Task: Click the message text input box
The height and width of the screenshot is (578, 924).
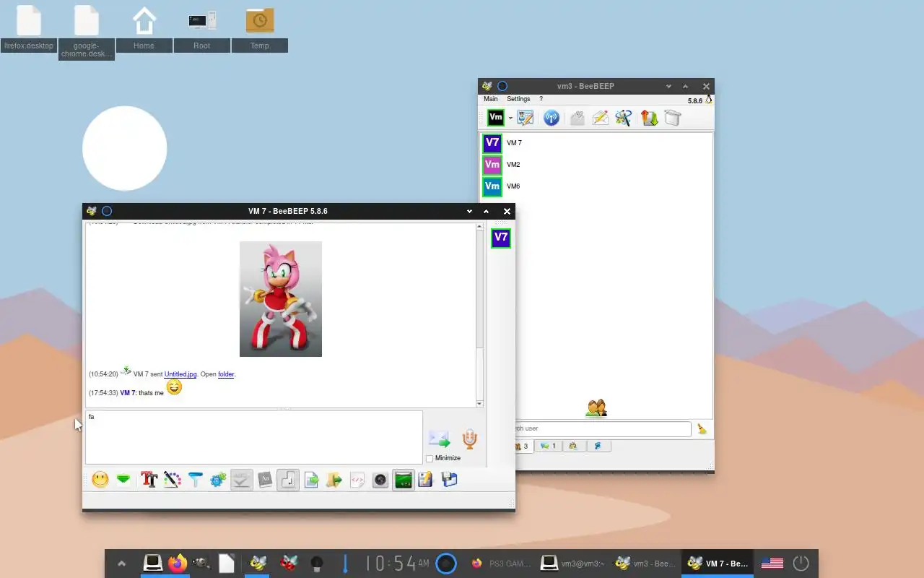Action: pyautogui.click(x=254, y=437)
